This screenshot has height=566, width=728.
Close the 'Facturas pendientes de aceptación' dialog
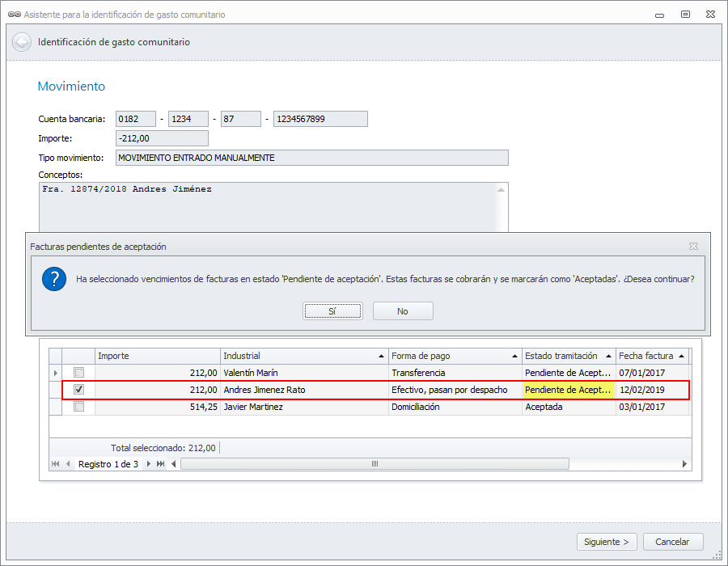coord(693,246)
